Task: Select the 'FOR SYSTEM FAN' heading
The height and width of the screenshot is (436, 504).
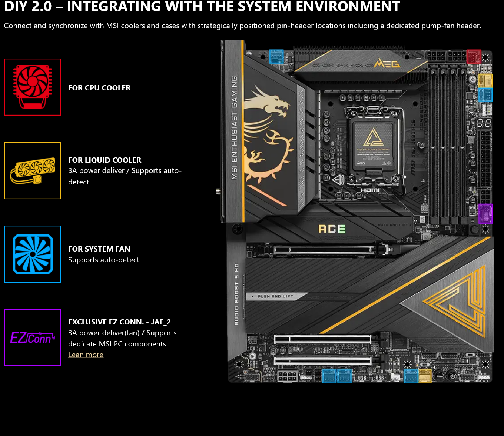Action: pos(99,249)
